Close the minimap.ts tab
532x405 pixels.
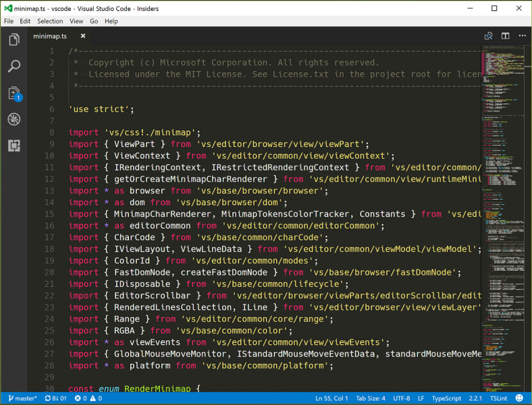tap(83, 36)
